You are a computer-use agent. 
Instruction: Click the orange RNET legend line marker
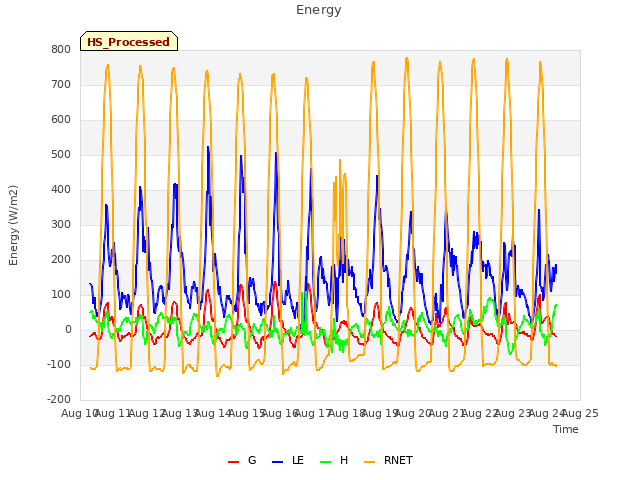[369, 462]
